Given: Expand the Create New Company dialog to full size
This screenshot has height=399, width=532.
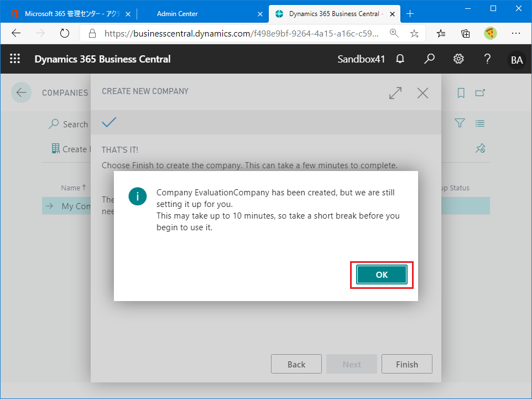Looking at the screenshot, I should coord(395,93).
